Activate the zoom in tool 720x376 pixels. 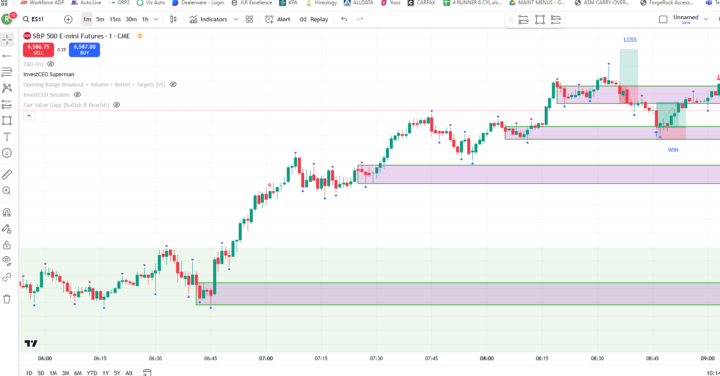click(x=7, y=191)
